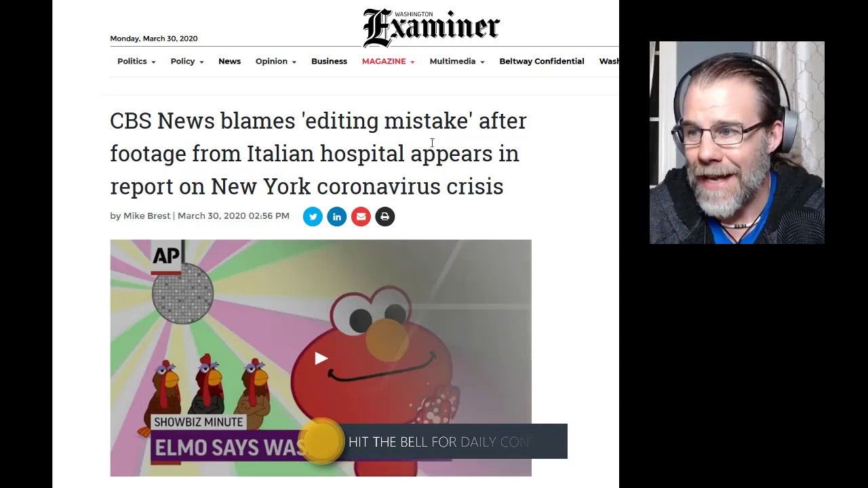868x488 pixels.
Task: Open the MAGAZINE dropdown
Action: [389, 61]
